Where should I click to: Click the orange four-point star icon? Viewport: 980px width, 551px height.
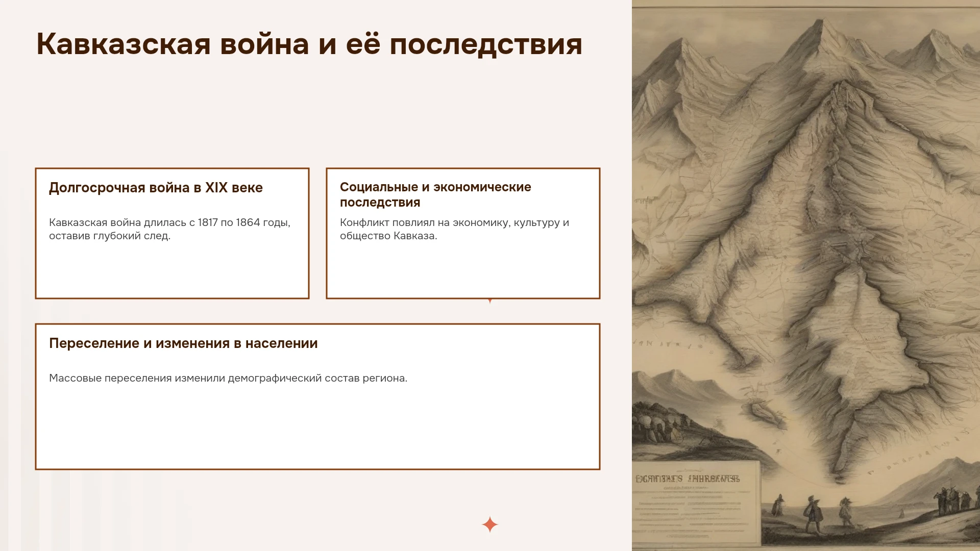click(489, 524)
